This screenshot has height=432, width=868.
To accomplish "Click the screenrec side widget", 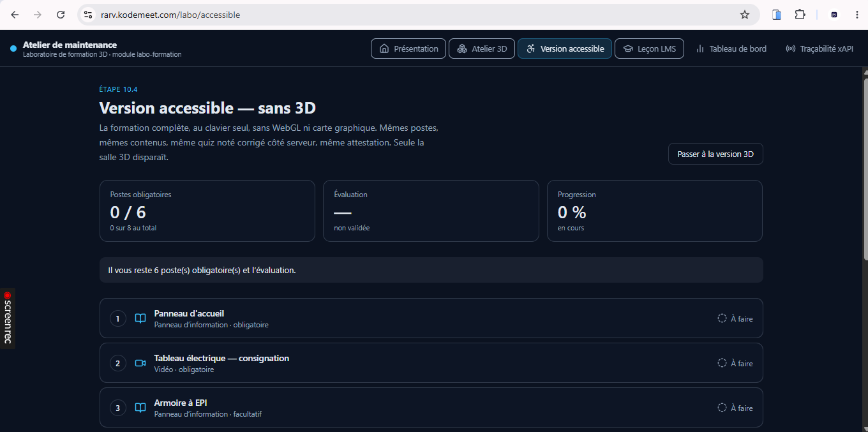I will [x=8, y=318].
